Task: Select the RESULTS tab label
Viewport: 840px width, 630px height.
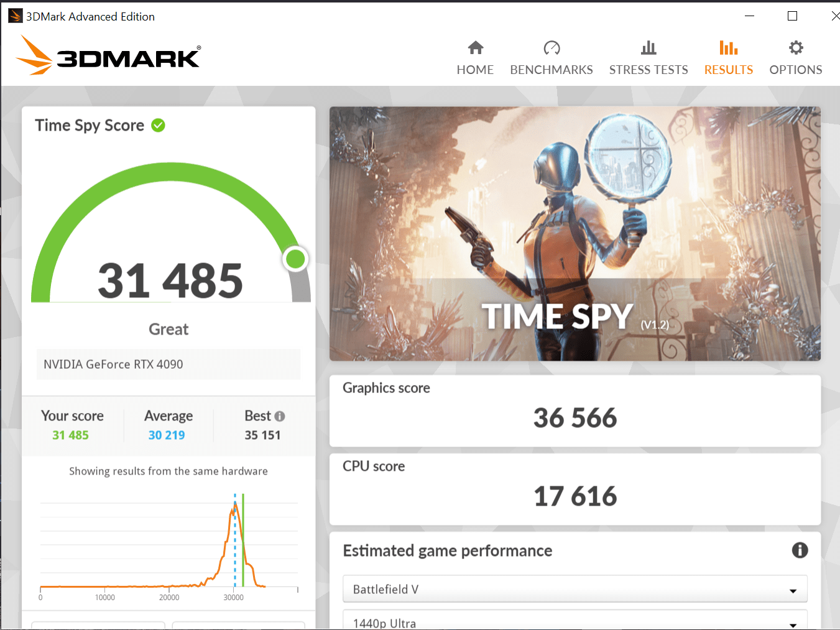Action: (x=729, y=70)
